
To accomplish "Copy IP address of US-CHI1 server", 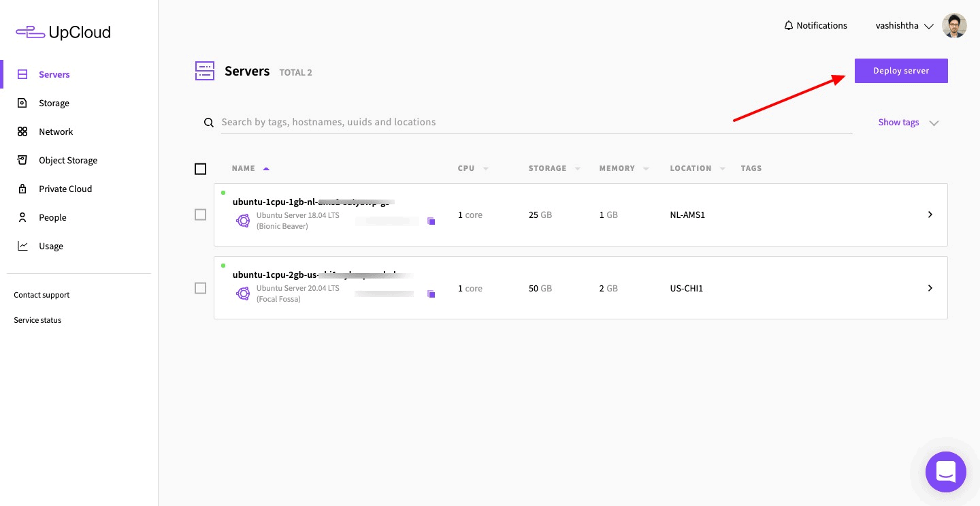I will click(x=431, y=294).
